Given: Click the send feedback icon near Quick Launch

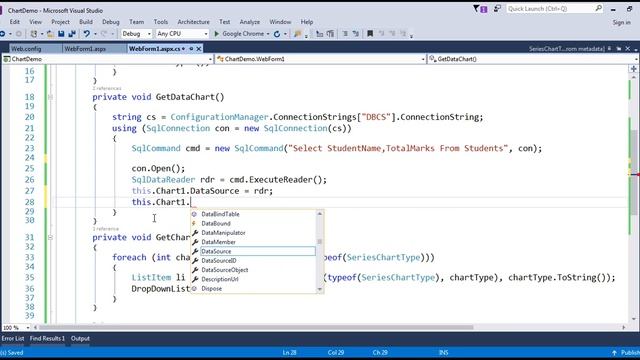Looking at the screenshot, I should tap(497, 8).
